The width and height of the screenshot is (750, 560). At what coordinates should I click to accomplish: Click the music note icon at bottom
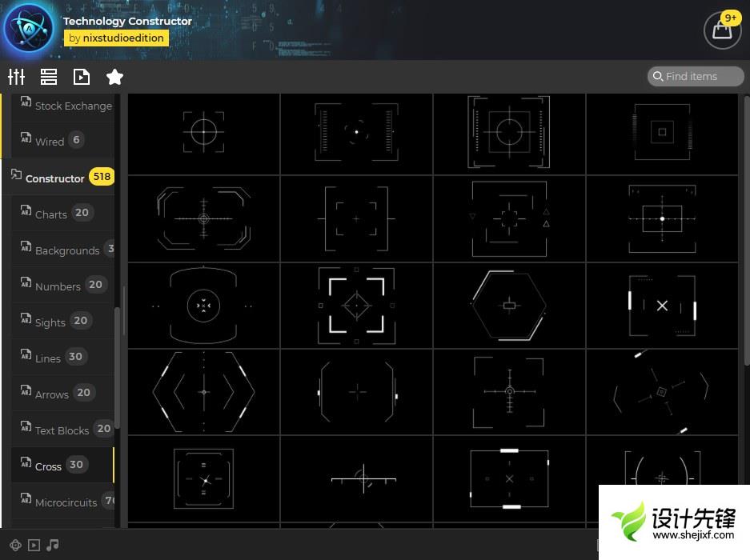[x=52, y=545]
